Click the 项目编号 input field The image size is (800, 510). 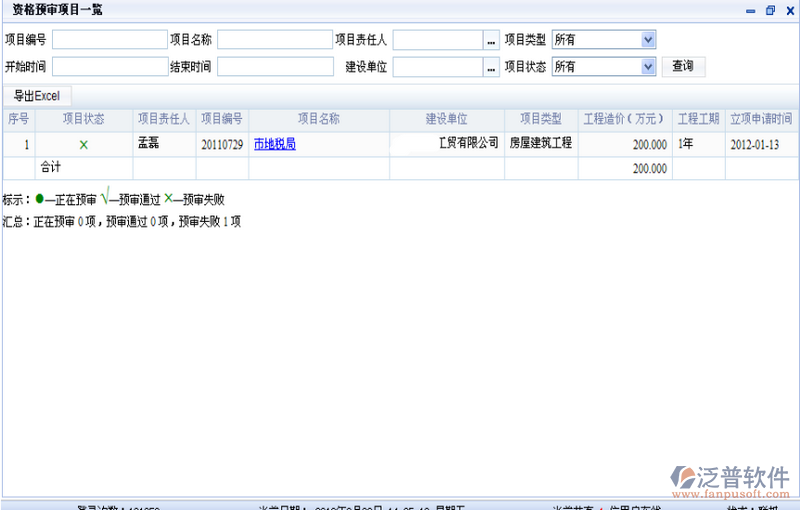coord(110,40)
